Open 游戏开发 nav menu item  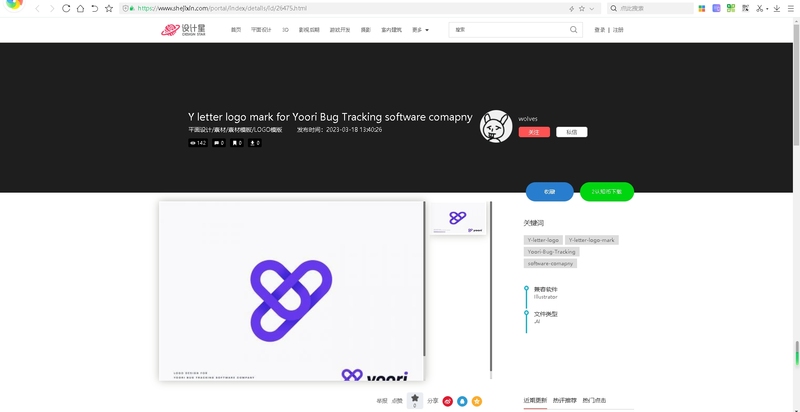pos(340,30)
